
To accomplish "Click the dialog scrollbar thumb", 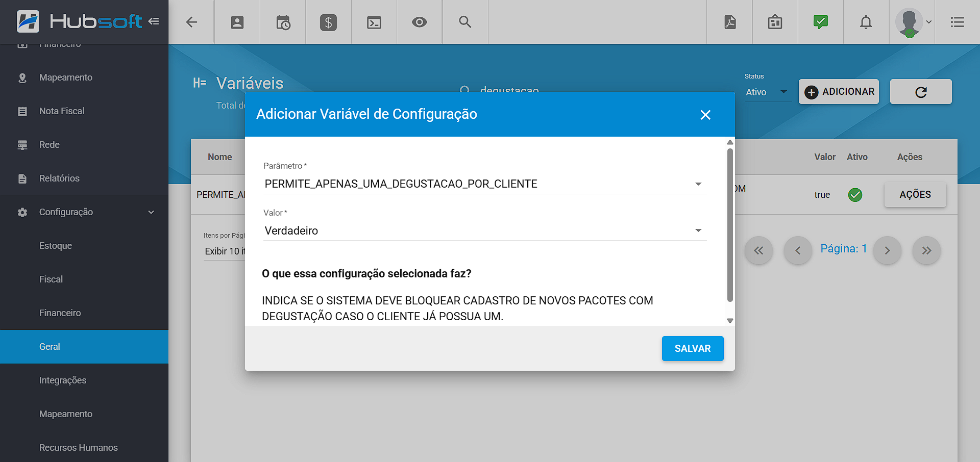I will pos(730,224).
